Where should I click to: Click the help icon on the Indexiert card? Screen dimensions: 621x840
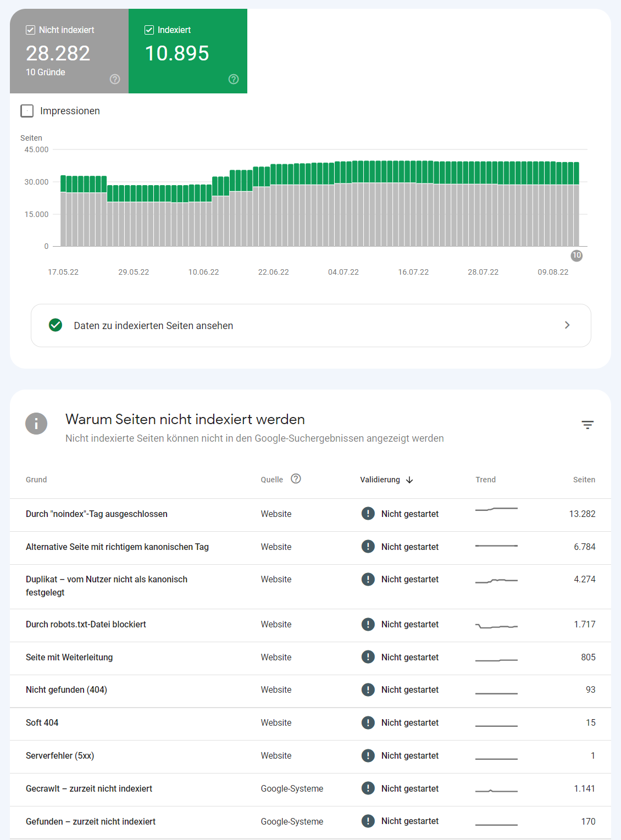[x=234, y=79]
